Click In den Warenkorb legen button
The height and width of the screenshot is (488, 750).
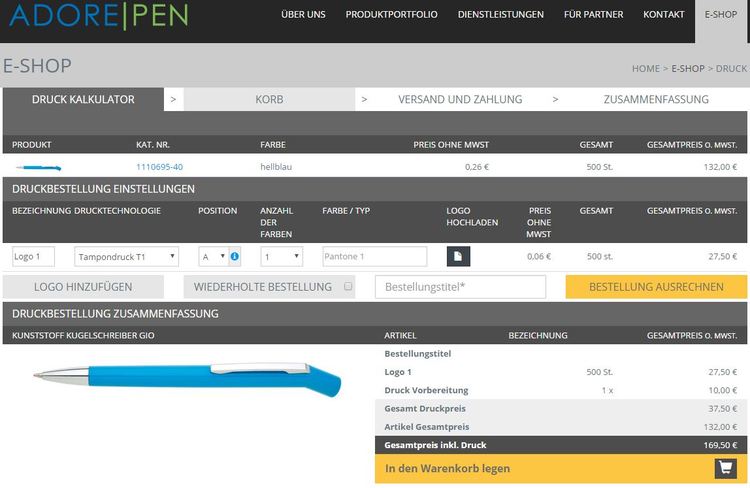click(x=561, y=468)
